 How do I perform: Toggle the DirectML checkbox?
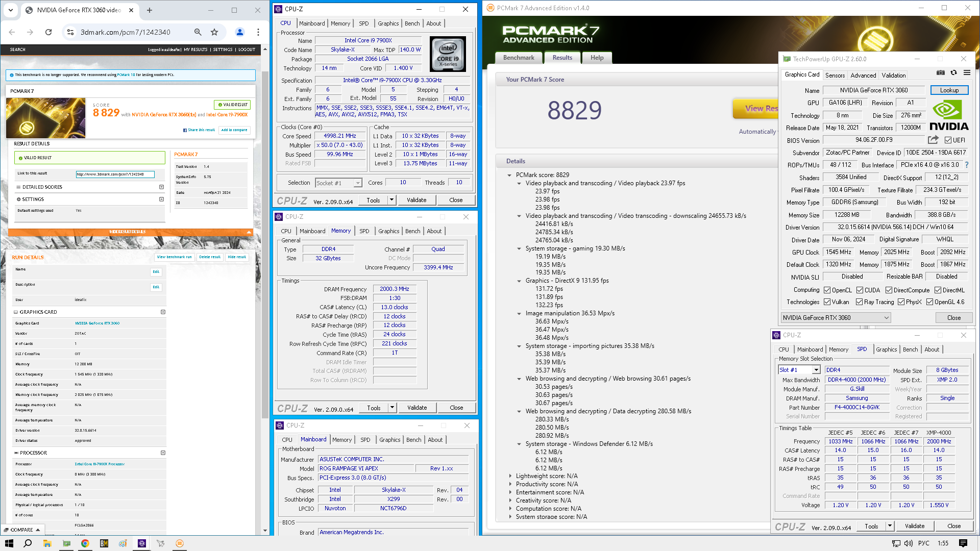938,290
